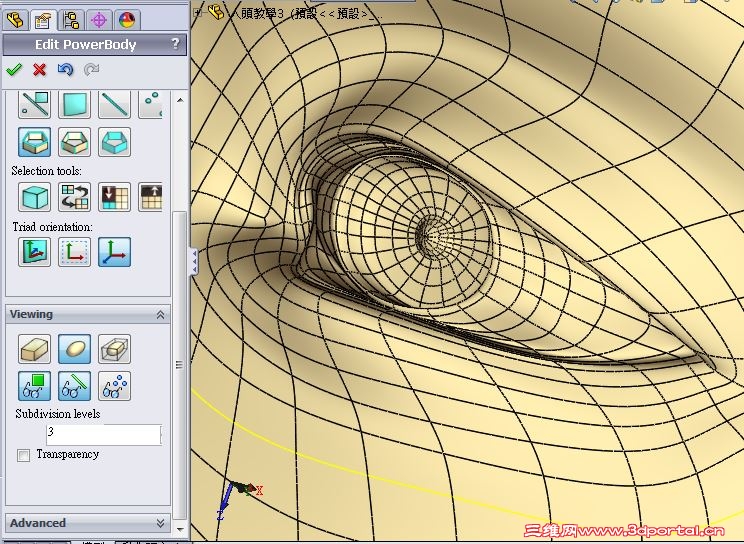
Task: Open the ConfigurationManager tab
Action: point(71,20)
